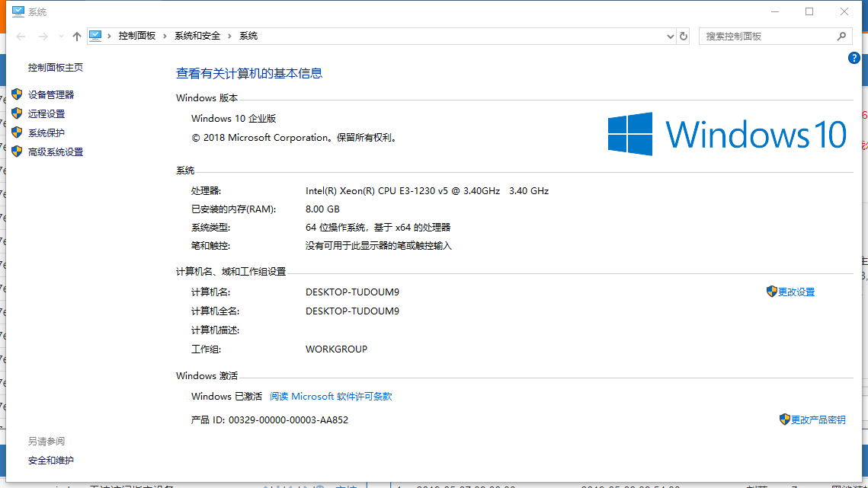Click the search magnifier icon
The width and height of the screenshot is (868, 488).
[841, 36]
